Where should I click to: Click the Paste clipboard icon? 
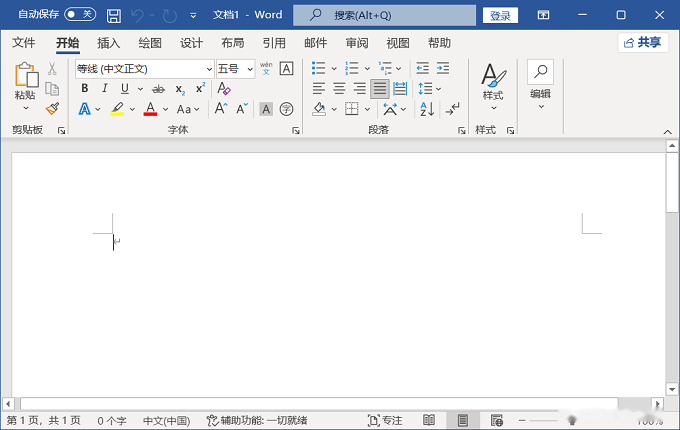coord(26,74)
